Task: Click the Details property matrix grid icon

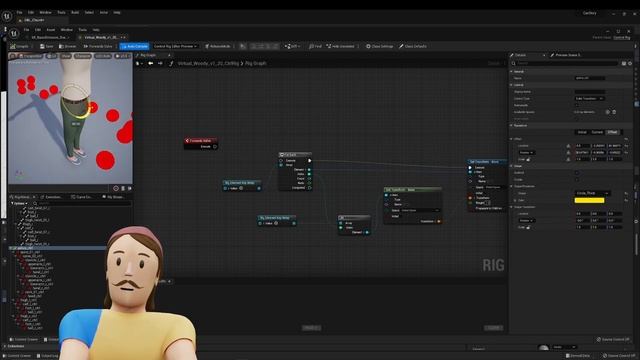Action: tap(624, 63)
